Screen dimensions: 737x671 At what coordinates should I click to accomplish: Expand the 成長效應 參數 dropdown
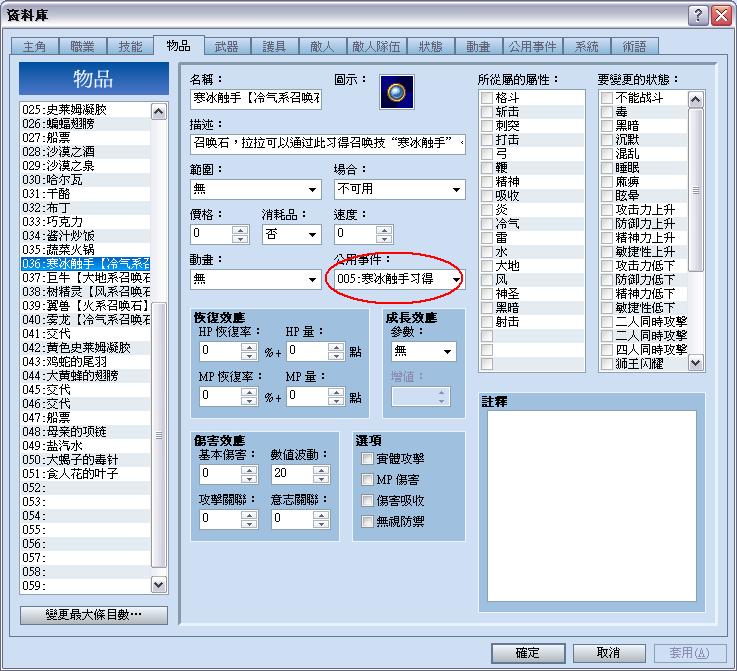coord(423,351)
